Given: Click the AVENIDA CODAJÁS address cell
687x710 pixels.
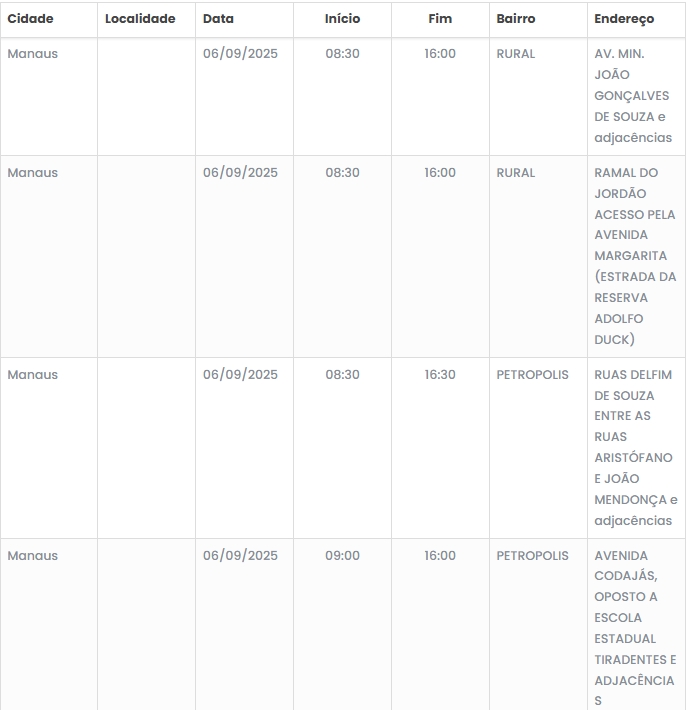Looking at the screenshot, I should click(634, 628).
